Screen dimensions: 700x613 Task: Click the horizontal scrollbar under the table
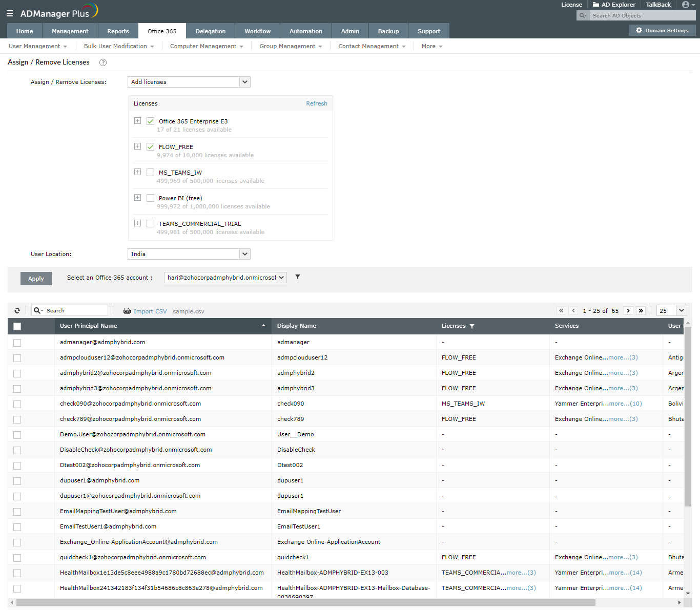click(x=305, y=603)
